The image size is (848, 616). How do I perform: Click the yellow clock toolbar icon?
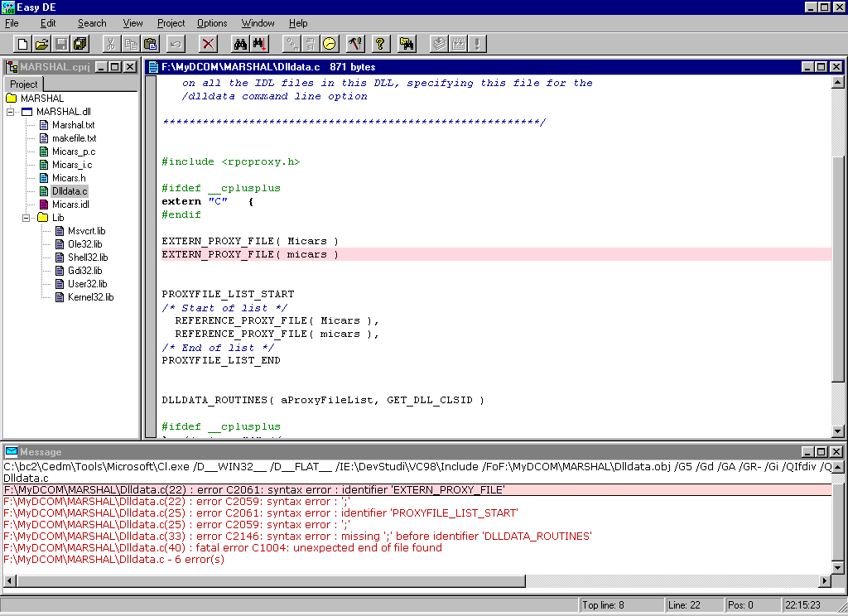tap(330, 44)
